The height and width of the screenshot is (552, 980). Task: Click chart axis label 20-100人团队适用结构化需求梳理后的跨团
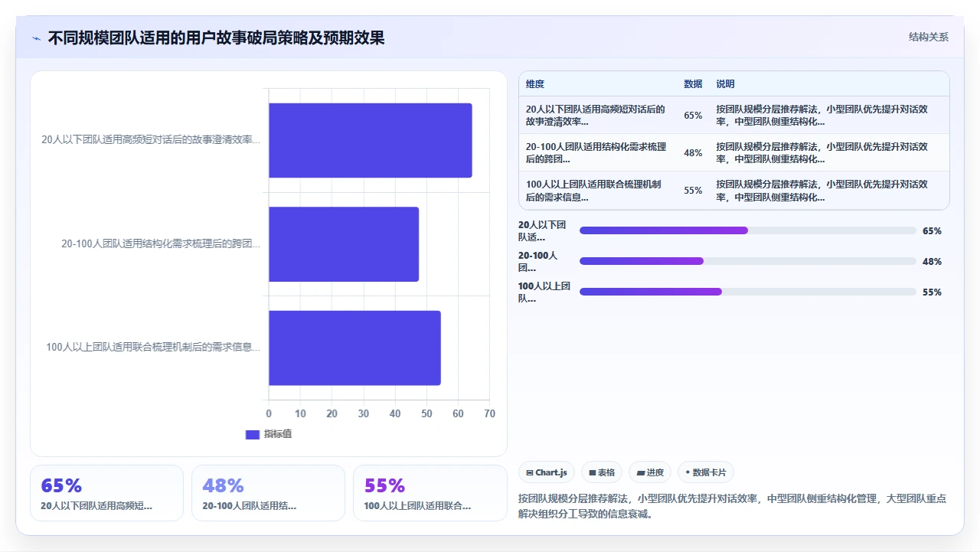click(161, 244)
